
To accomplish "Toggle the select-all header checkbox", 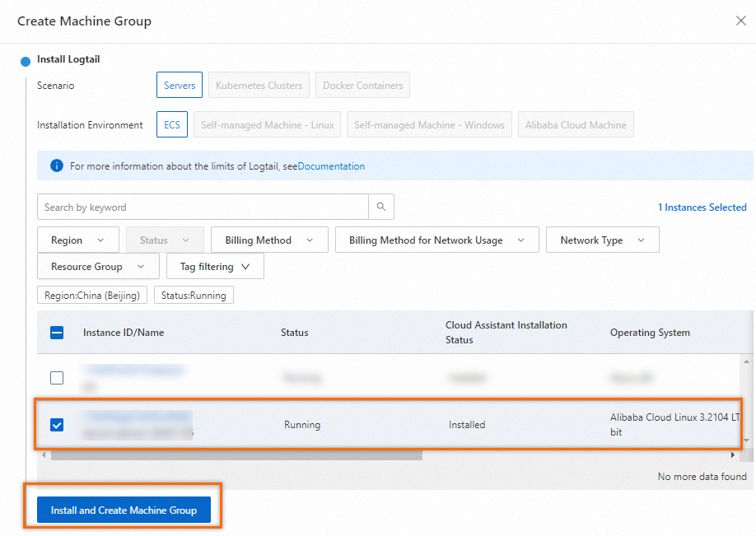I will (x=57, y=333).
